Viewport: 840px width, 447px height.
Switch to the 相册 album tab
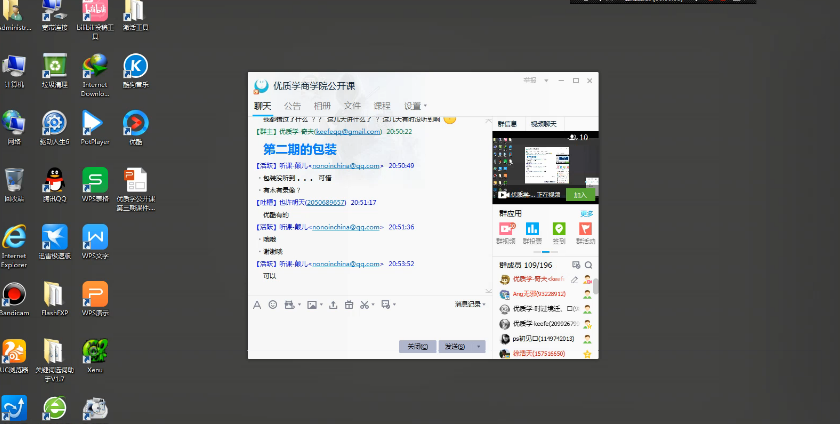pyautogui.click(x=322, y=106)
